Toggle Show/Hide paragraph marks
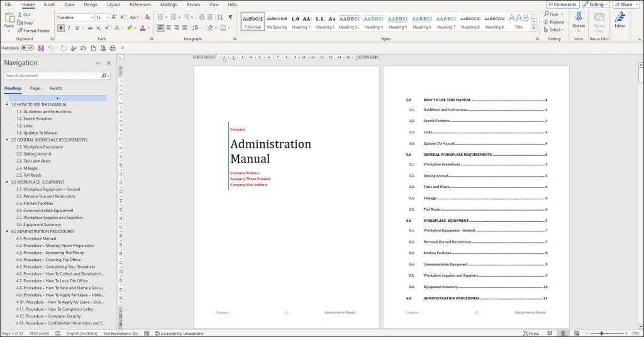 [x=230, y=17]
